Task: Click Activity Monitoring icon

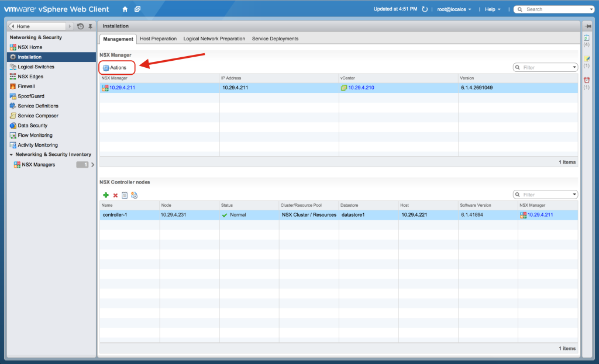Action: (13, 145)
